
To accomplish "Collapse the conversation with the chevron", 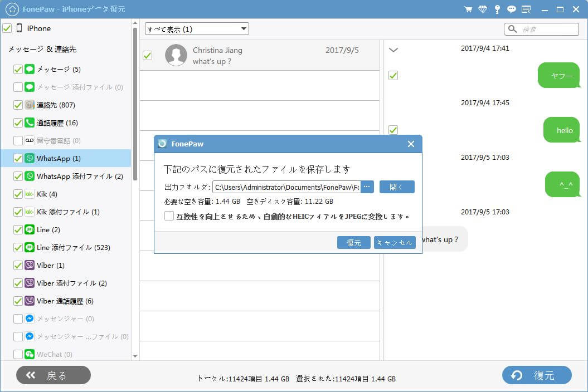I will 393,50.
